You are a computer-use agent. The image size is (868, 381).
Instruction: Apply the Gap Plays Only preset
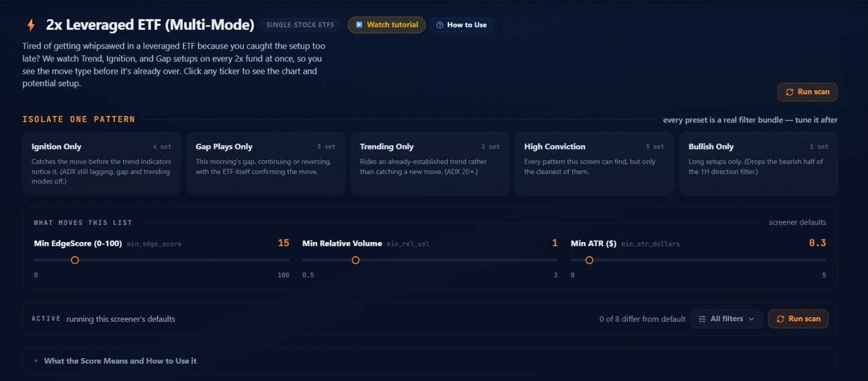point(266,164)
